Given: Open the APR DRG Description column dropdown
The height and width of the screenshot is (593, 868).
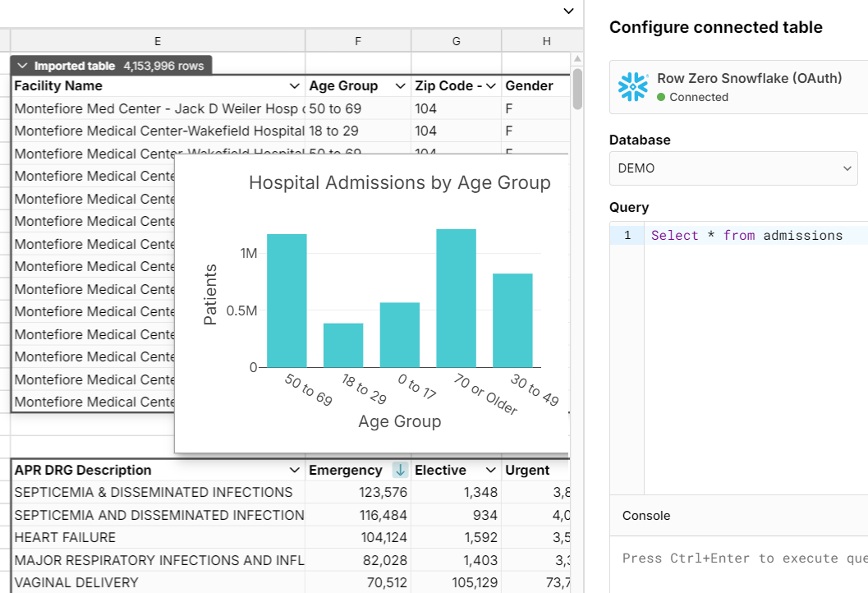Looking at the screenshot, I should point(294,470).
